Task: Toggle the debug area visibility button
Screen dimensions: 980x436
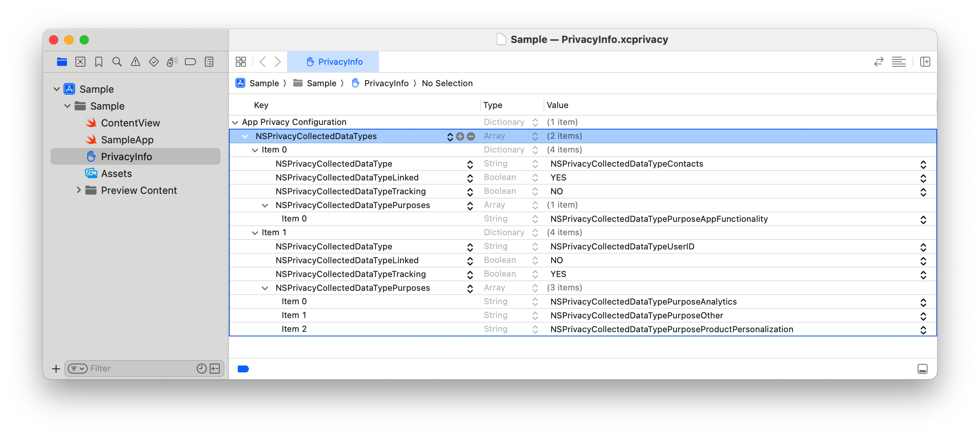Action: pyautogui.click(x=923, y=369)
